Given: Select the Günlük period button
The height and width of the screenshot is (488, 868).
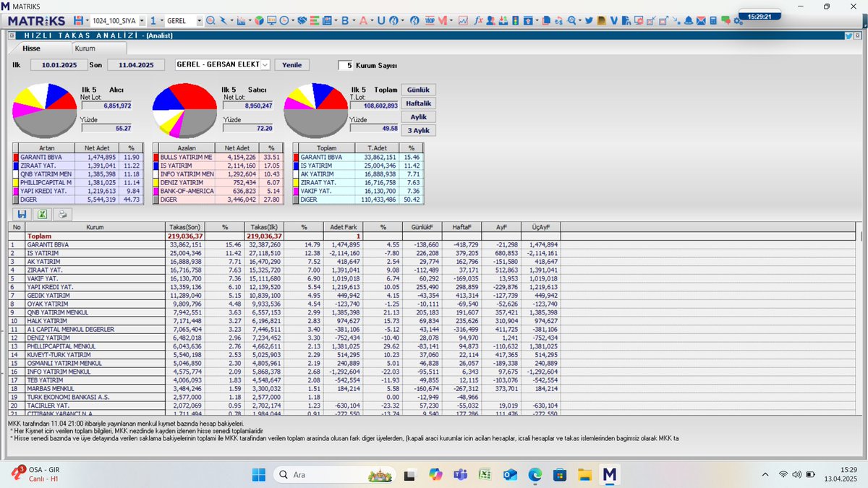Looking at the screenshot, I should [418, 90].
